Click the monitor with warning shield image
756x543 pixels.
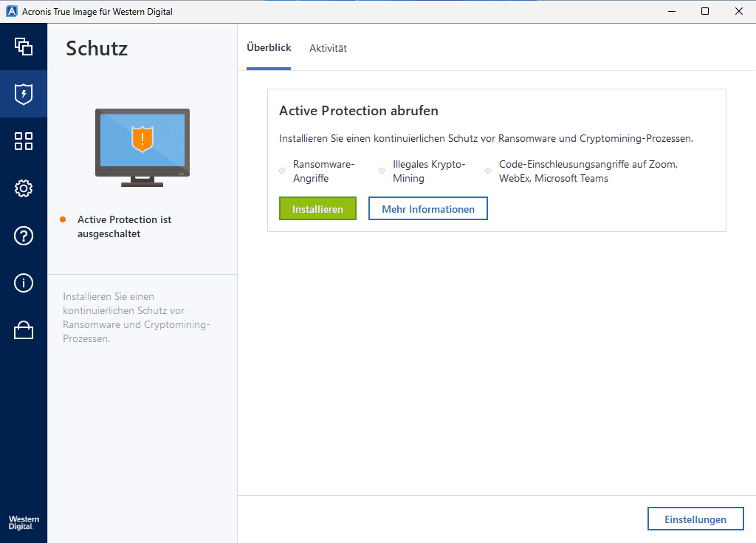(x=142, y=146)
